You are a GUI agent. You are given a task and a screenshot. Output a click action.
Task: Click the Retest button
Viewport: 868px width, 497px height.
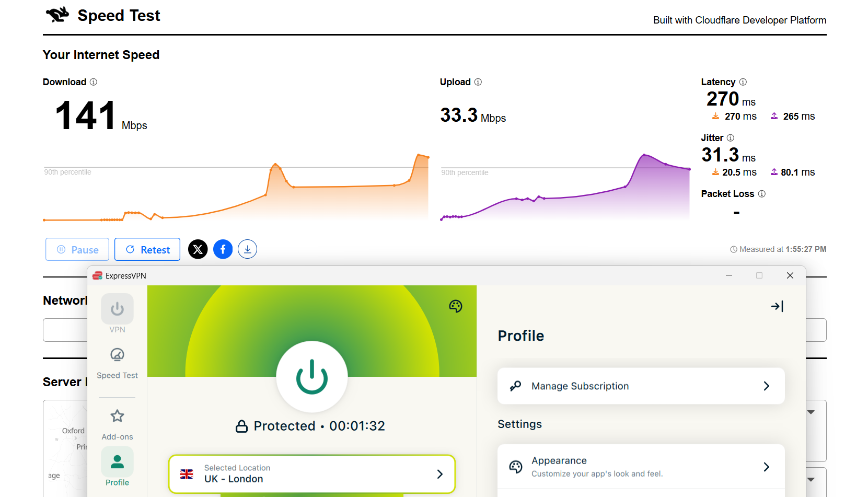[x=147, y=249]
